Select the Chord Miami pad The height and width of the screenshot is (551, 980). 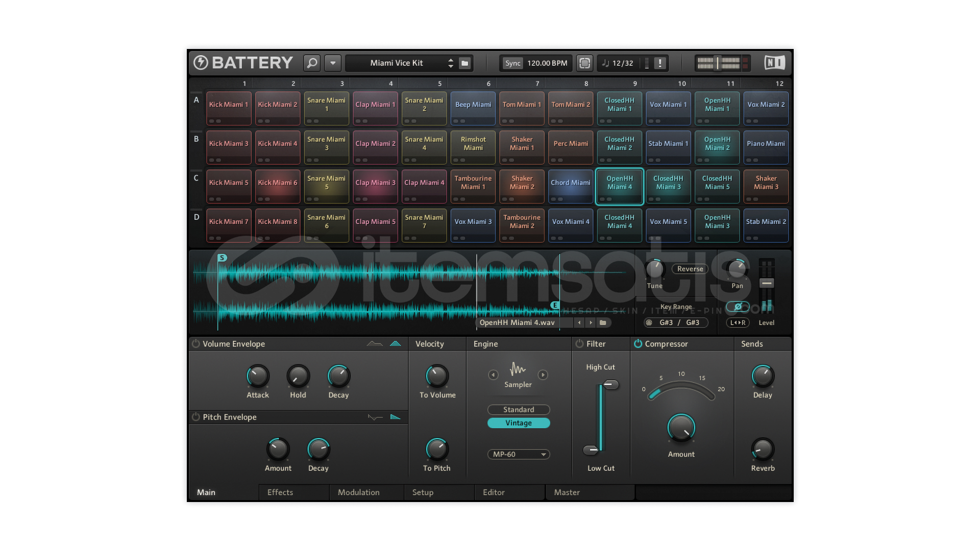coord(571,187)
